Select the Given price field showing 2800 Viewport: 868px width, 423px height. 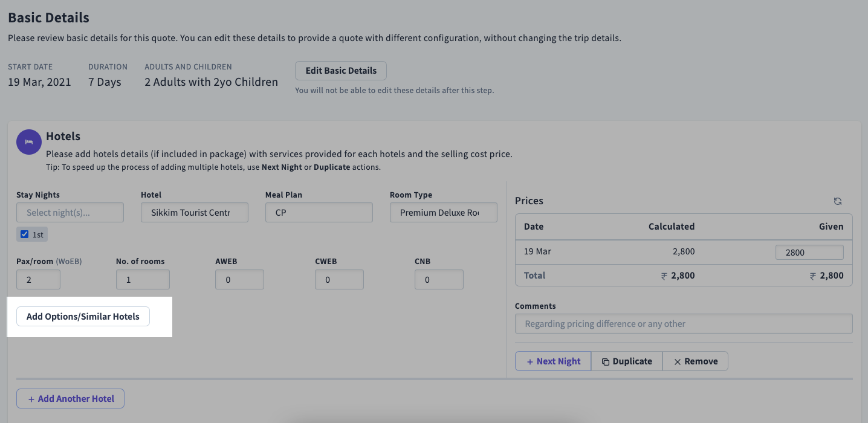pos(809,252)
